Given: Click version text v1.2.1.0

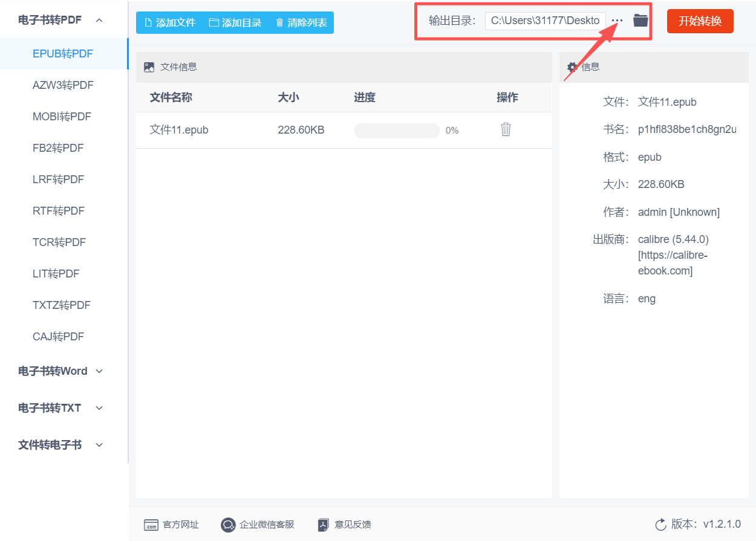Looking at the screenshot, I should (722, 524).
